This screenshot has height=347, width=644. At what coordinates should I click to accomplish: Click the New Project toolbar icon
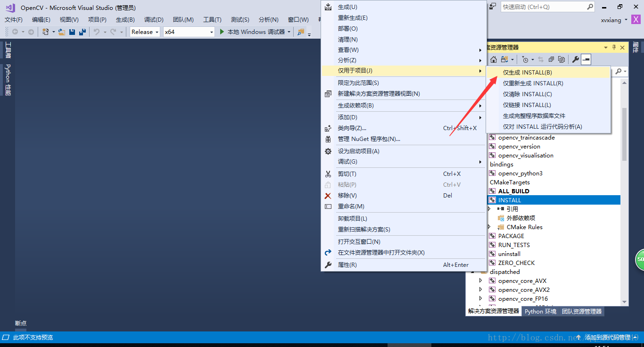click(x=45, y=32)
